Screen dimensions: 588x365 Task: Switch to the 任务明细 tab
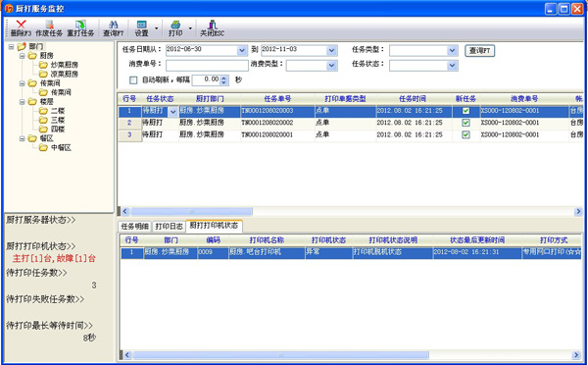point(135,227)
